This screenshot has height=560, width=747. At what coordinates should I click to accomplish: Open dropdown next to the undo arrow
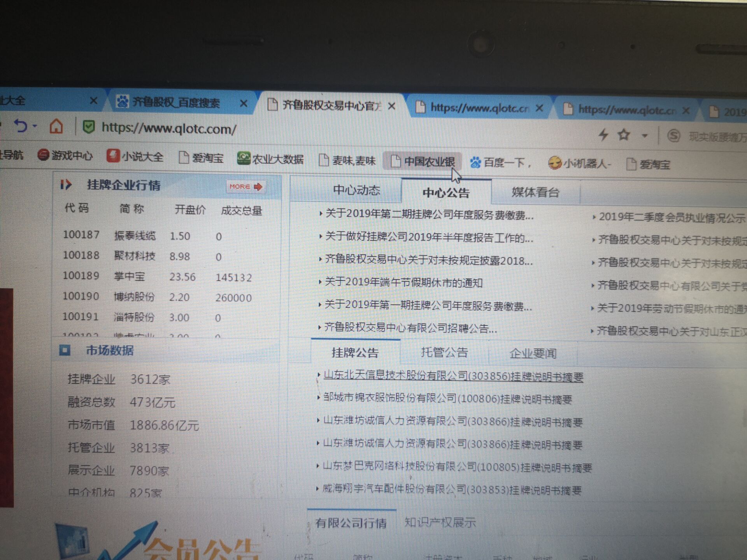[35, 126]
